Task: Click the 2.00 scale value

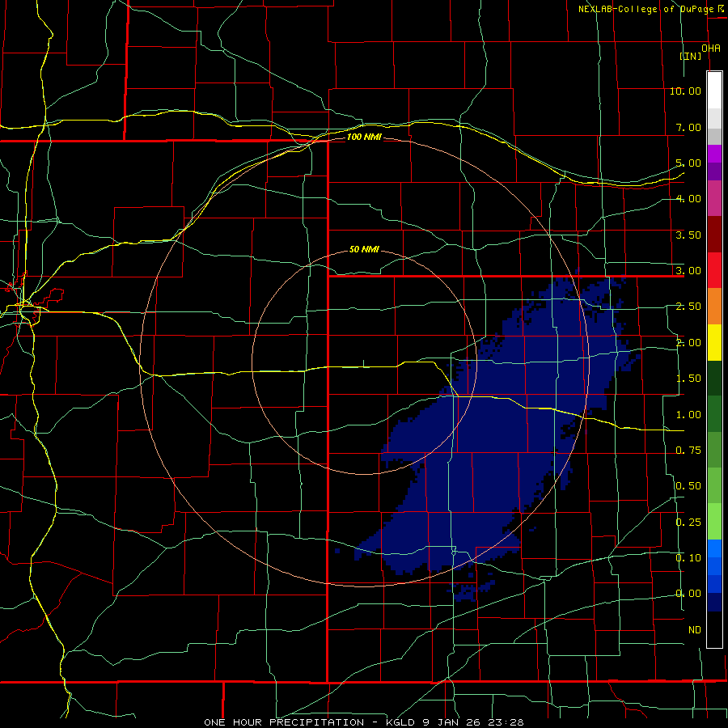Action: (688, 343)
